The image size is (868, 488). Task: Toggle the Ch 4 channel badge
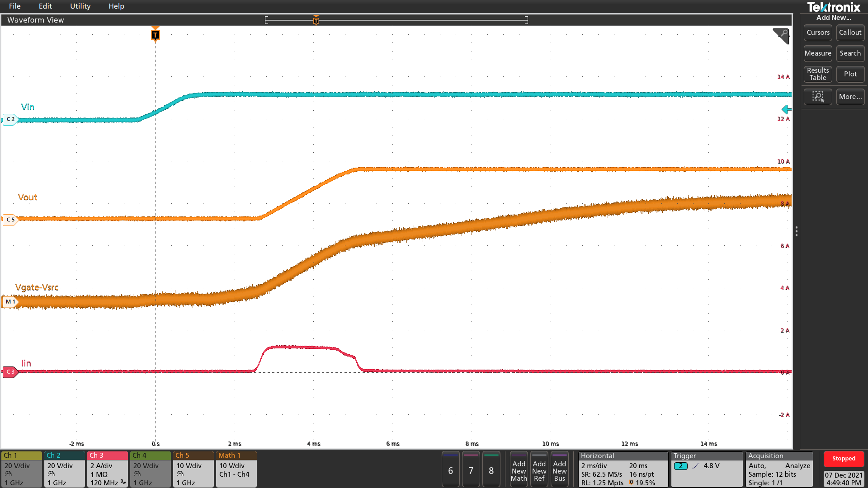coord(150,469)
